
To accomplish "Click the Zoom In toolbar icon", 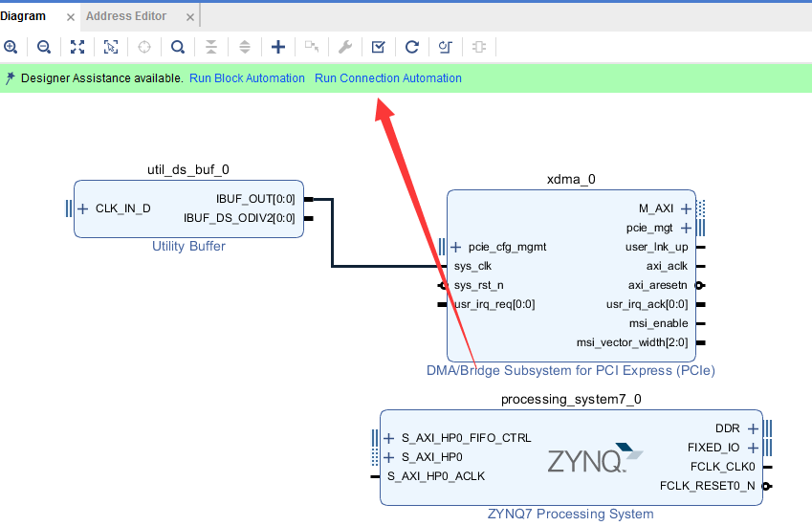I will coord(11,47).
